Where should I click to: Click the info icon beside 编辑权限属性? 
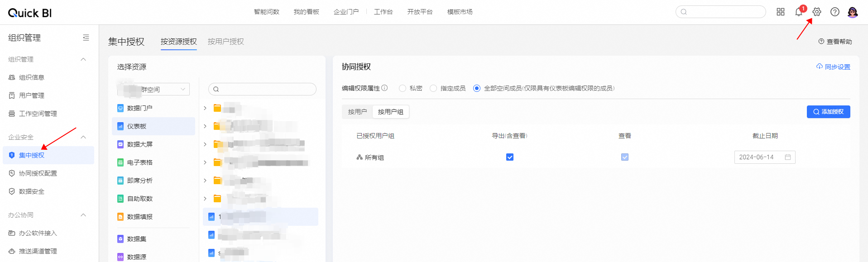(384, 88)
